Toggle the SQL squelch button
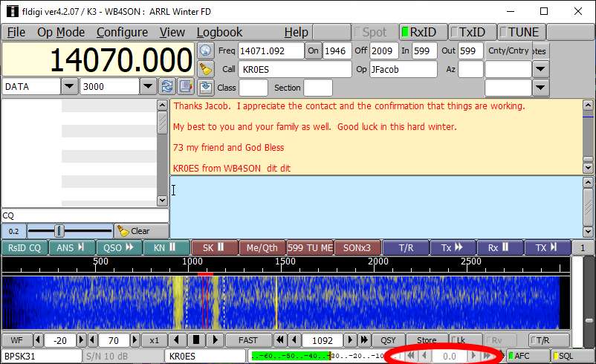This screenshot has height=364, width=596. (x=571, y=356)
